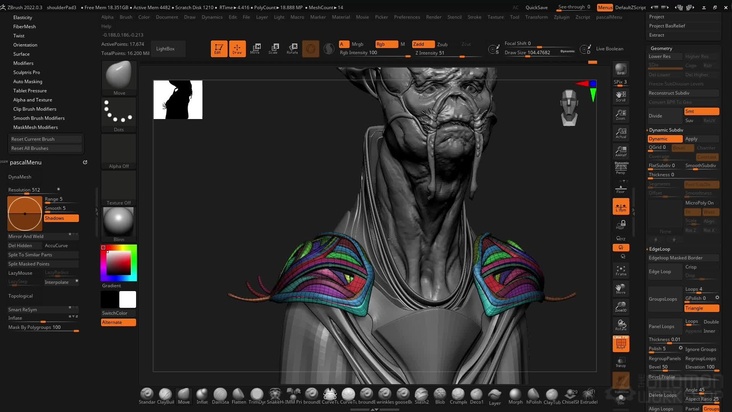Expand the Tablet Pressure submenu
The height and width of the screenshot is (412, 732).
point(30,91)
